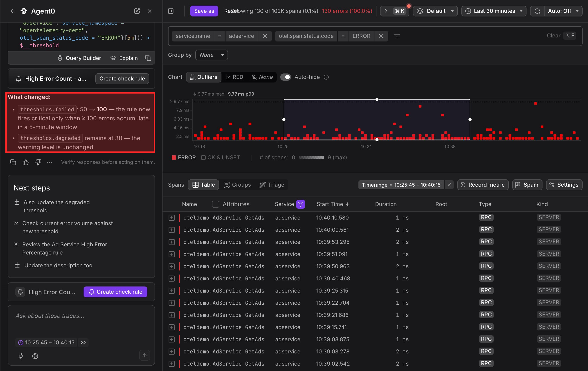This screenshot has width=588, height=371.
Task: Open the Group by None dropdown
Action: coord(212,55)
